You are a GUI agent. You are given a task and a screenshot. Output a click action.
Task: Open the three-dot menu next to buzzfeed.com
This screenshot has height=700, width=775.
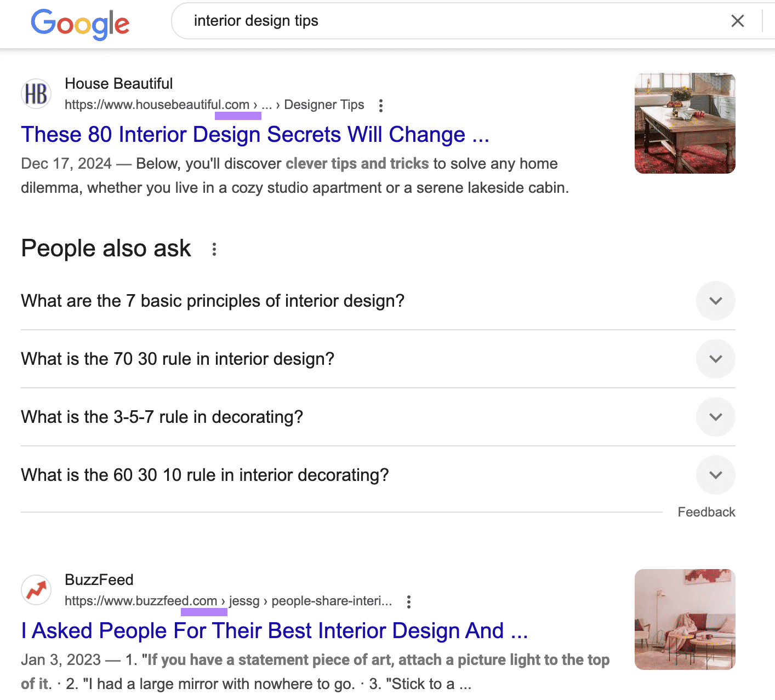[409, 601]
